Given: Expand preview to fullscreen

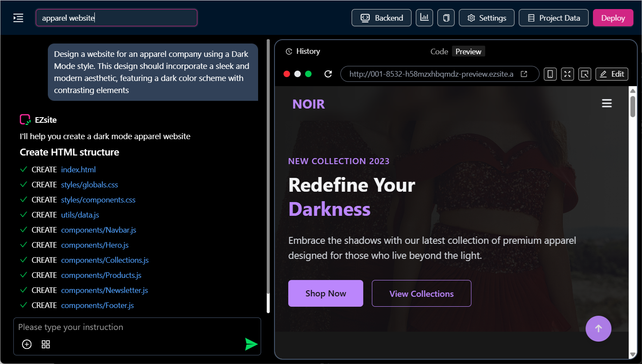Looking at the screenshot, I should [x=567, y=74].
